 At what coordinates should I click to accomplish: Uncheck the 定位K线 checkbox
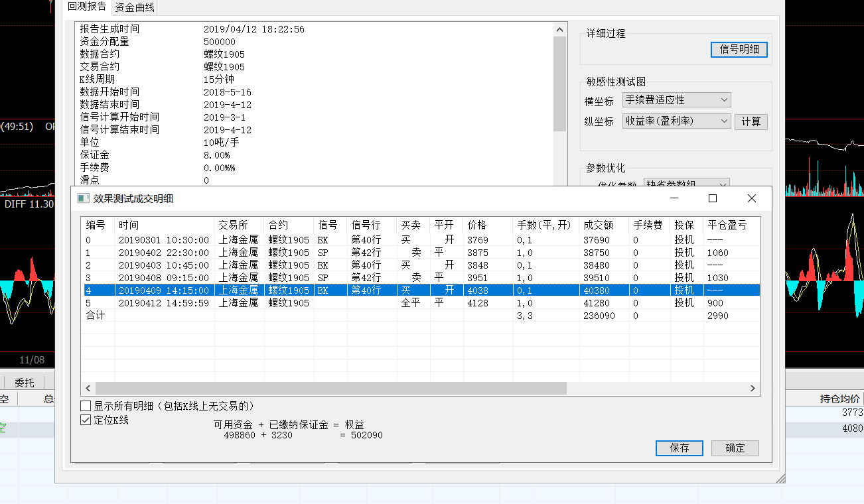86,420
